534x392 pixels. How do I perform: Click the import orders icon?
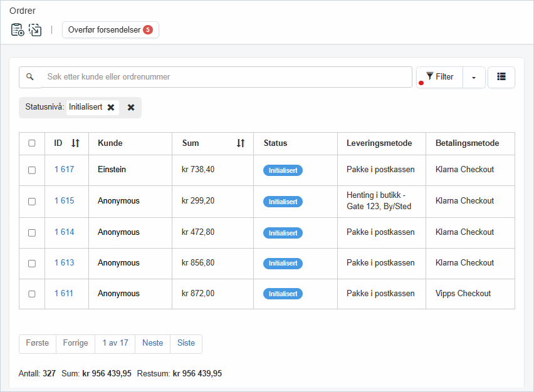click(35, 29)
